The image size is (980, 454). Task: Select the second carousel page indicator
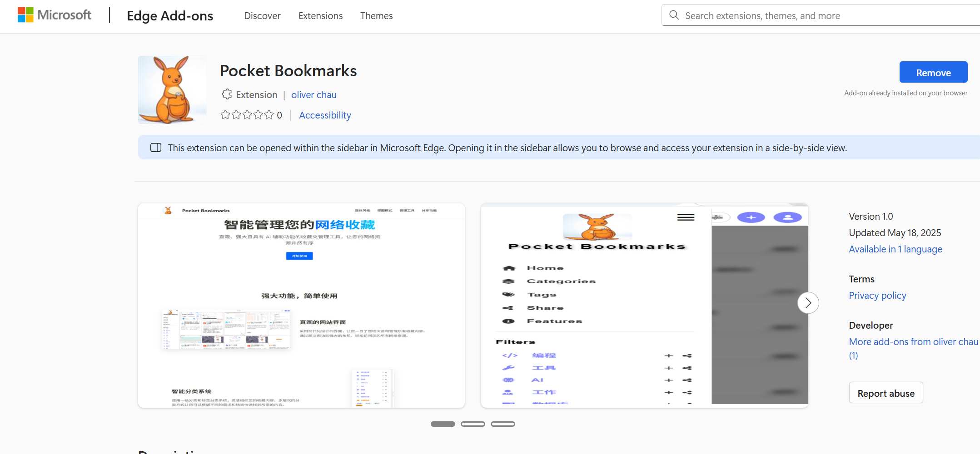(x=473, y=424)
